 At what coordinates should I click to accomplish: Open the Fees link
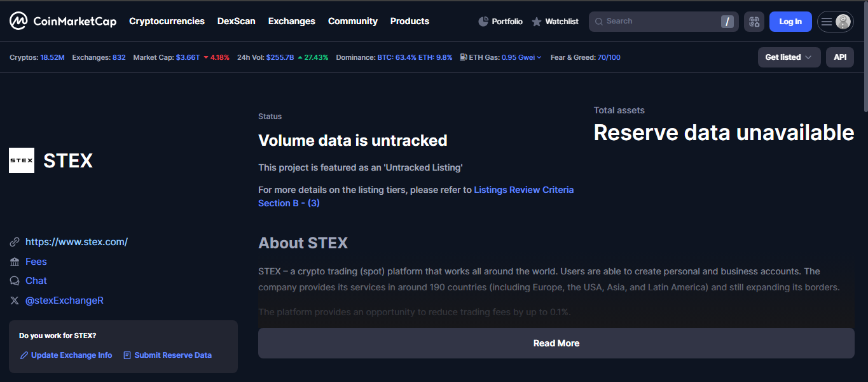point(36,262)
